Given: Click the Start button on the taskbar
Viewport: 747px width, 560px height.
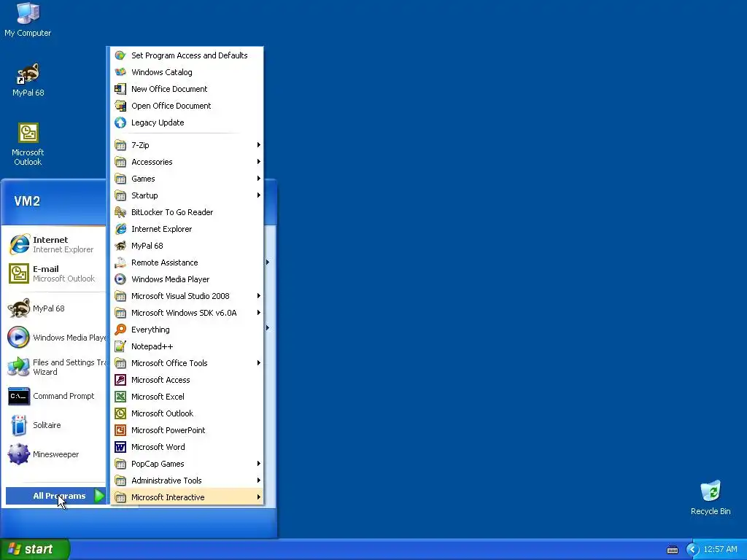Looking at the screenshot, I should 34,549.
